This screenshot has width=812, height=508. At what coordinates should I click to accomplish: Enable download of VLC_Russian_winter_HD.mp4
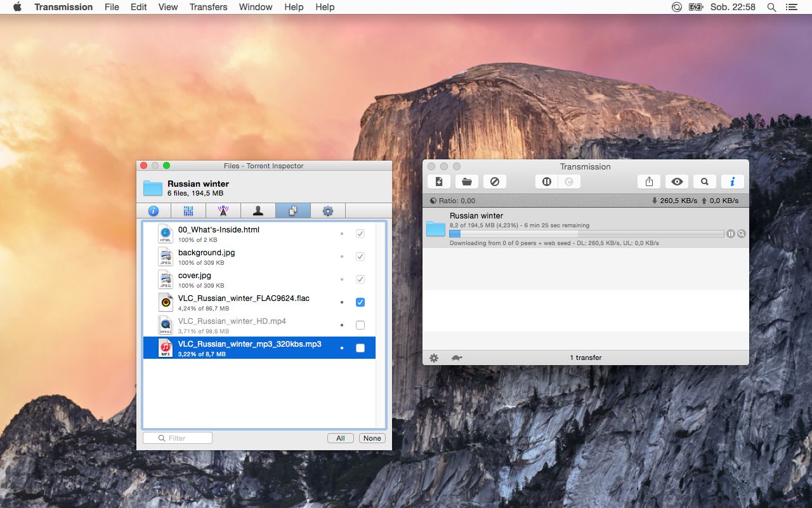(360, 324)
